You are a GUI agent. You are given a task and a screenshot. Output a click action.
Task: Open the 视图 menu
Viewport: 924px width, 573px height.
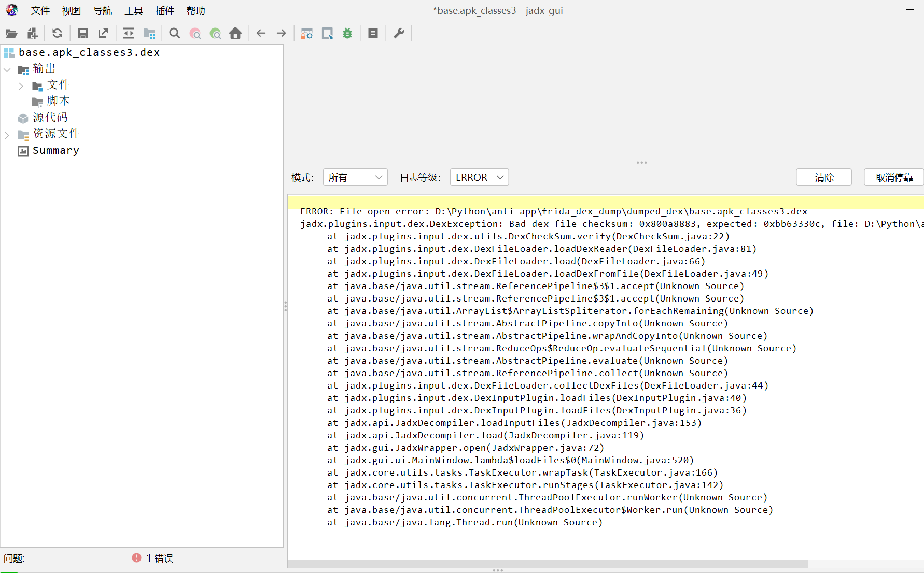click(72, 11)
